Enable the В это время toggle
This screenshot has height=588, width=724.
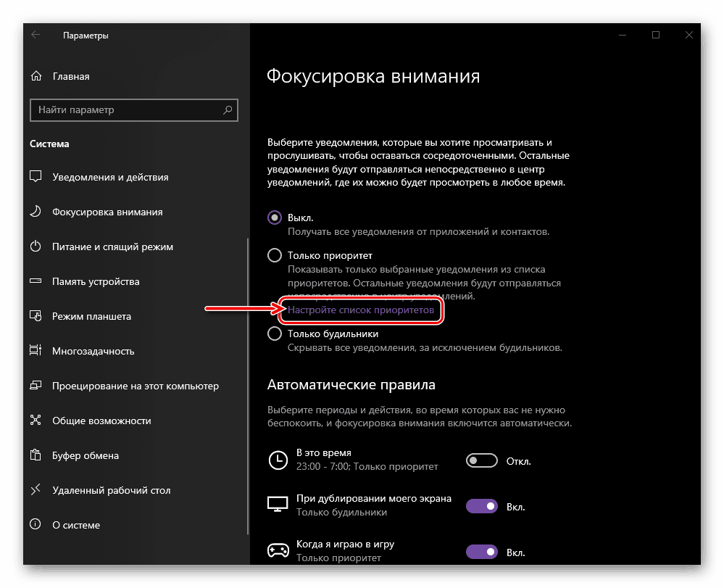(482, 460)
